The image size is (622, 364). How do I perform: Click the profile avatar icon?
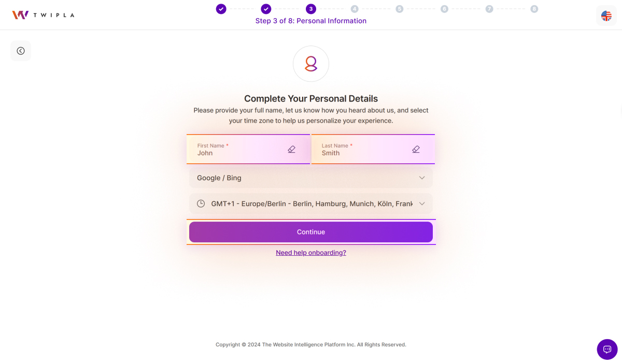coord(311,64)
